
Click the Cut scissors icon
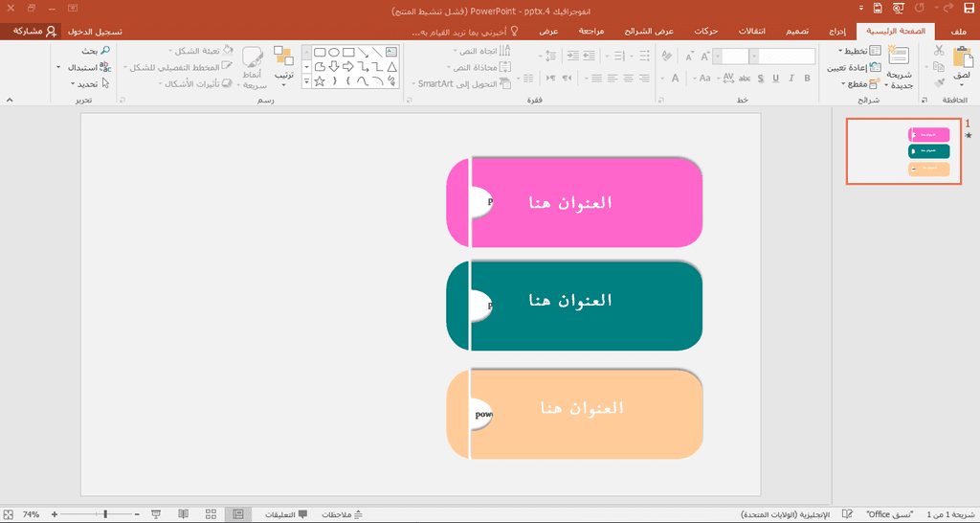[x=939, y=51]
